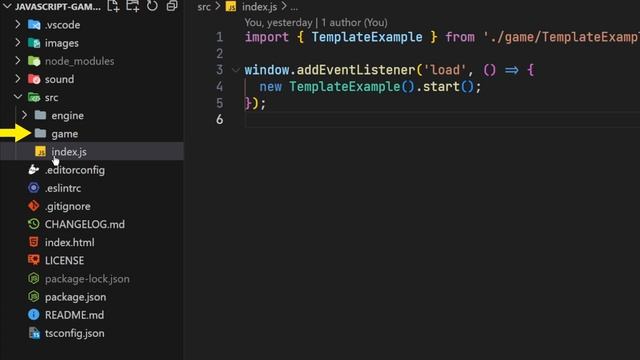
Task: Collapse the src folder chevron
Action: tap(18, 97)
